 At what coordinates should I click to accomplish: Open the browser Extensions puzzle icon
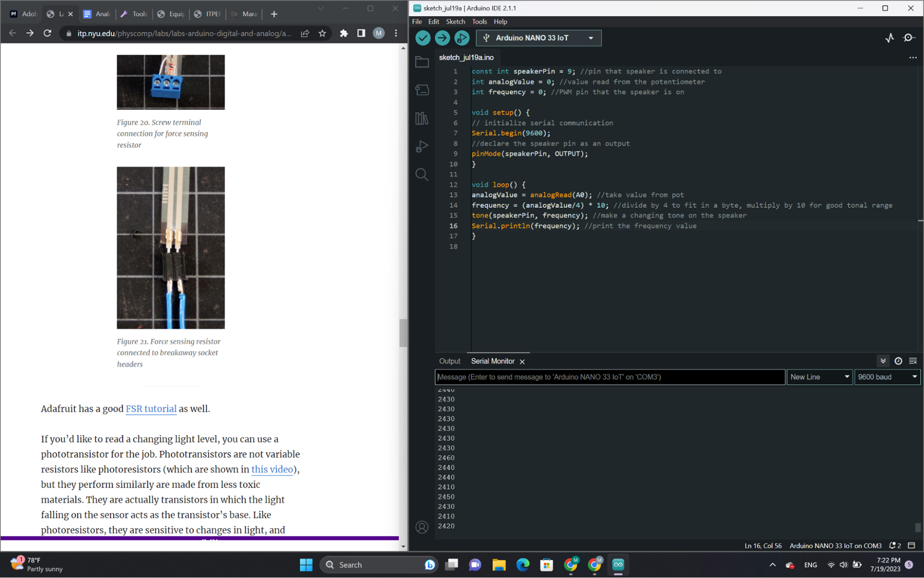click(344, 33)
